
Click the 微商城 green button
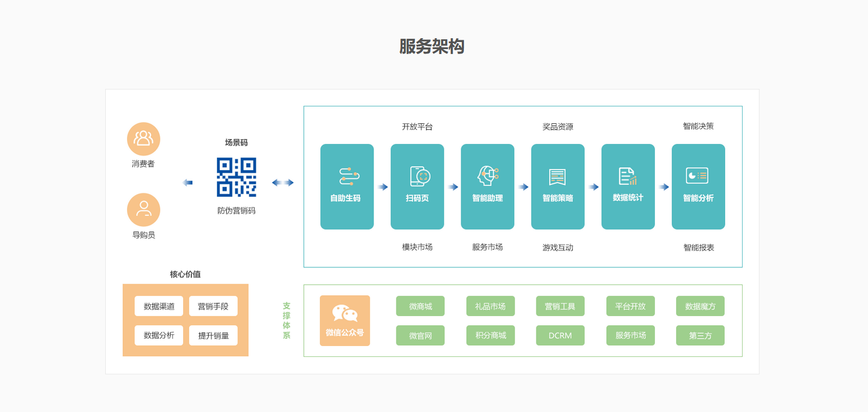(x=420, y=306)
